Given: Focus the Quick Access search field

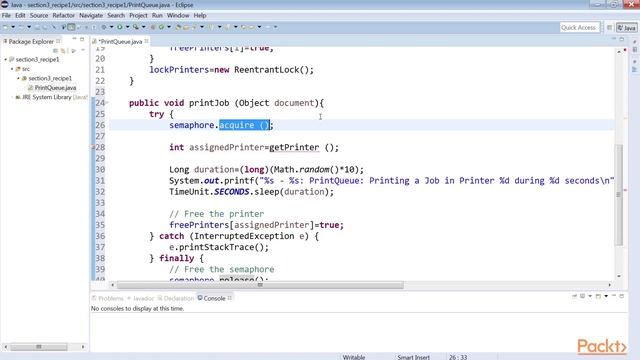Looking at the screenshot, I should point(579,27).
